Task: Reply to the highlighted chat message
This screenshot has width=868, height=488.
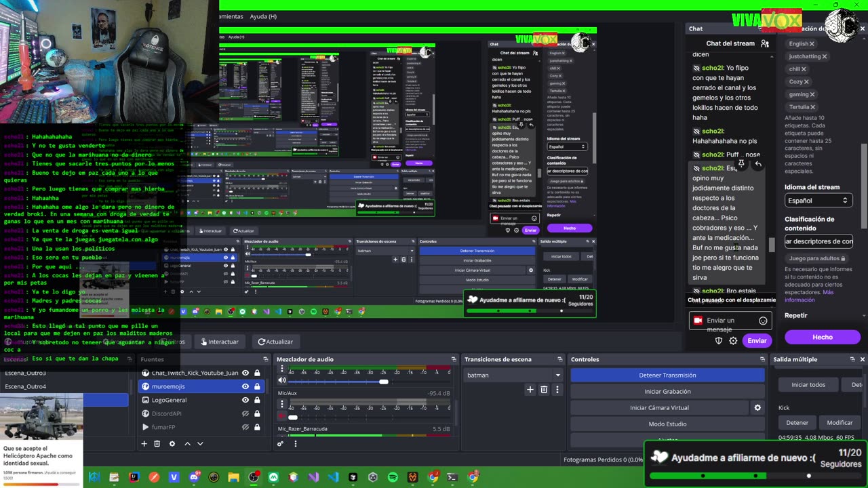Action: [758, 164]
